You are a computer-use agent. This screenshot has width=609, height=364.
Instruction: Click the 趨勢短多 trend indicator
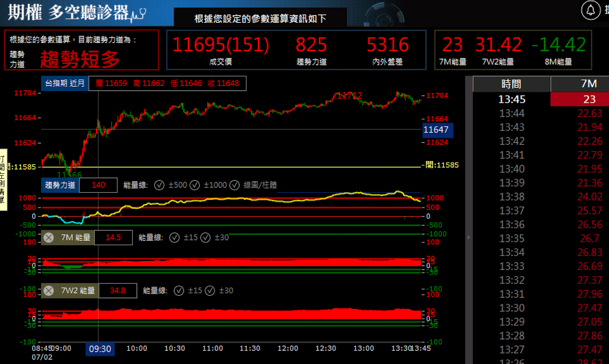80,59
